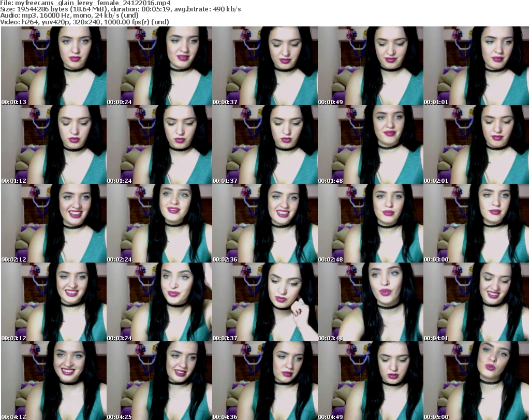Screen dimensions: 530x420
Task: Choose the frame stamped 00:03:48
Action: point(371,302)
